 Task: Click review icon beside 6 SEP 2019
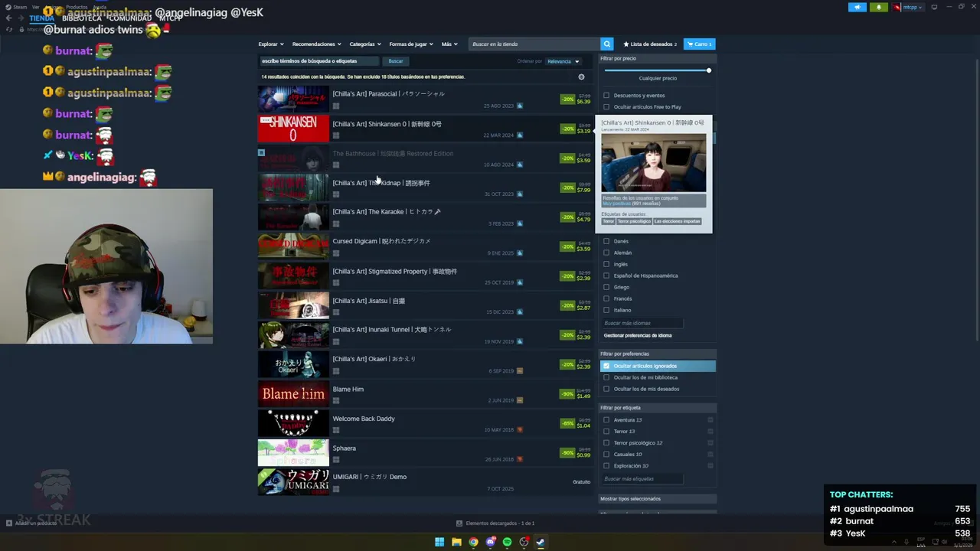(520, 371)
